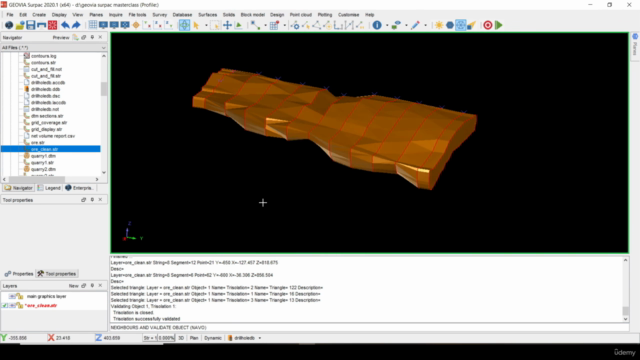Open the Surfaces menu
Screen dimensions: 640x360
207,15
